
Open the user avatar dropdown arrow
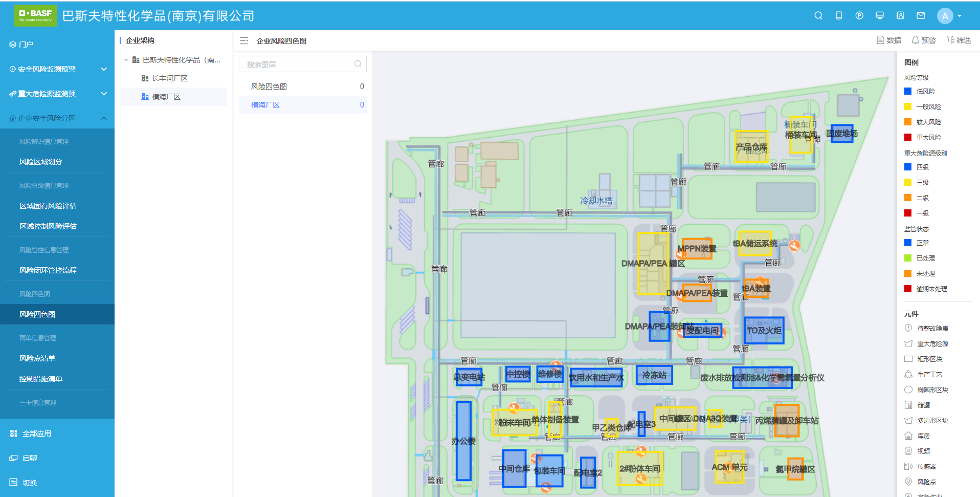(x=960, y=16)
